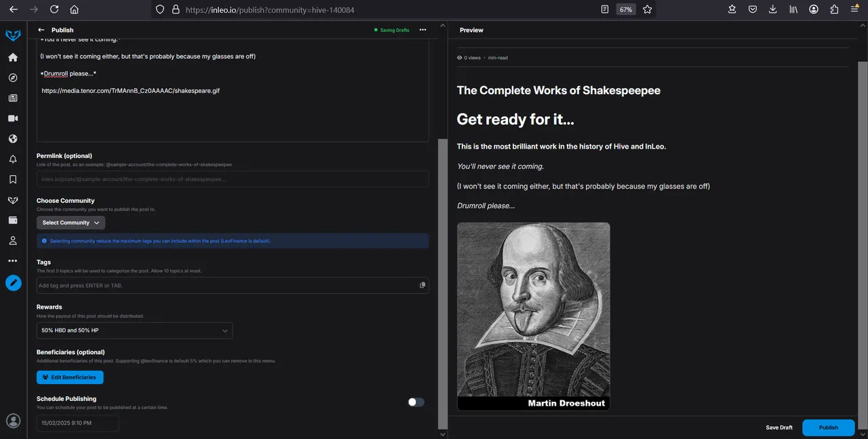Image resolution: width=868 pixels, height=439 pixels.
Task: Open Premium lion icon in sidebar
Action: [13, 200]
